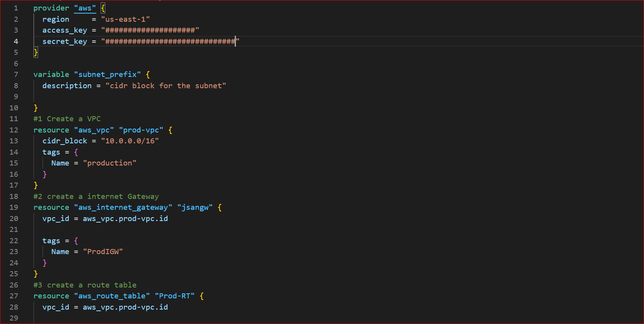Screen dimensions: 644x324
Task: Click the secret_key attribute name
Action: click(65, 41)
